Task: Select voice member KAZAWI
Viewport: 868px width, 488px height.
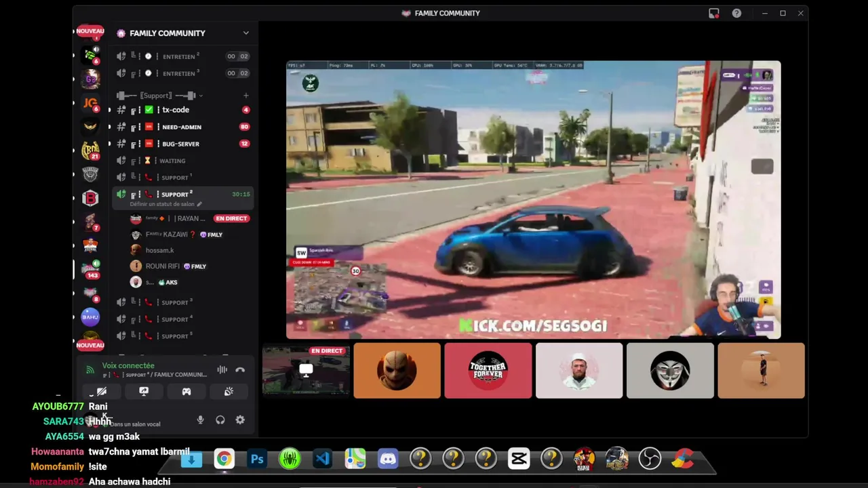Action: coord(190,235)
